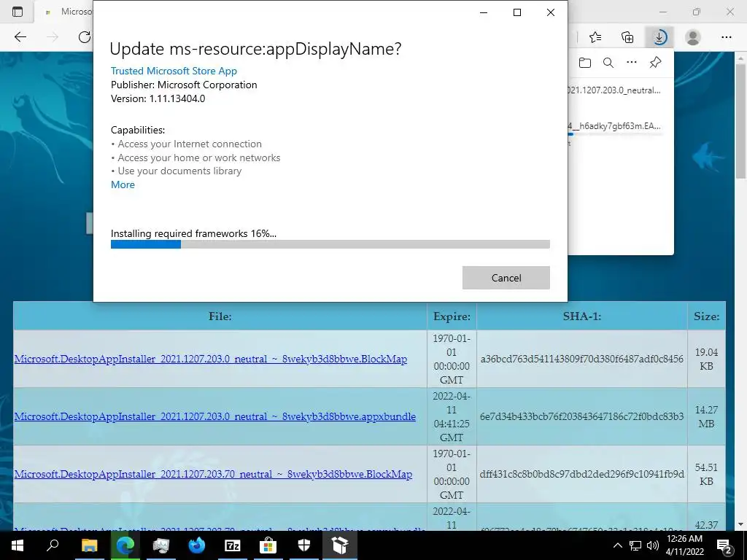Open the Windows Start menu
The height and width of the screenshot is (560, 747).
[18, 545]
